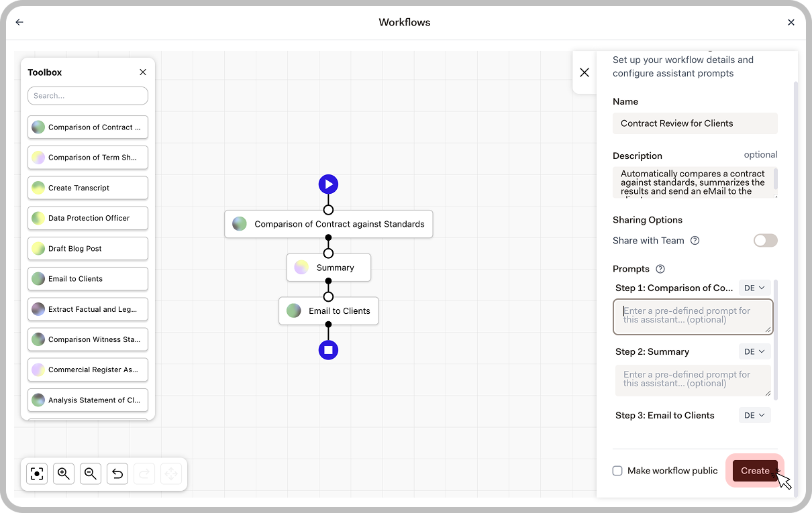Click the fit-to-view icon in canvas toolbar
The width and height of the screenshot is (812, 513).
point(36,473)
